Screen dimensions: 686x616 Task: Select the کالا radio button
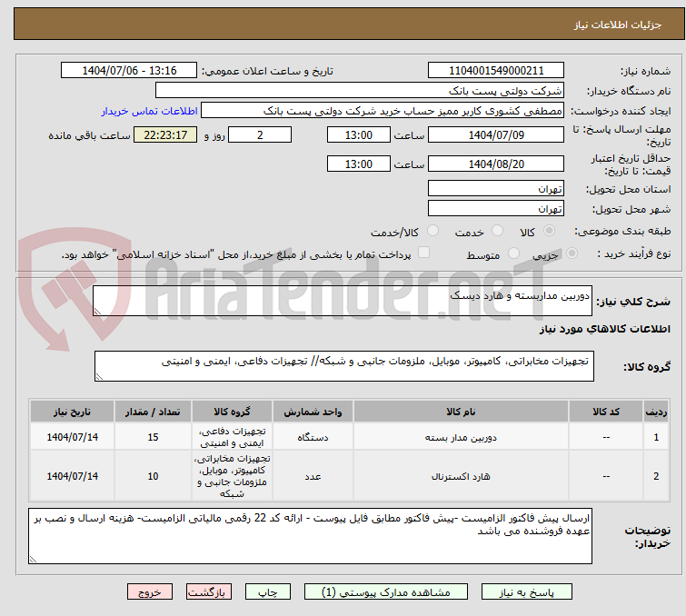pos(549,231)
